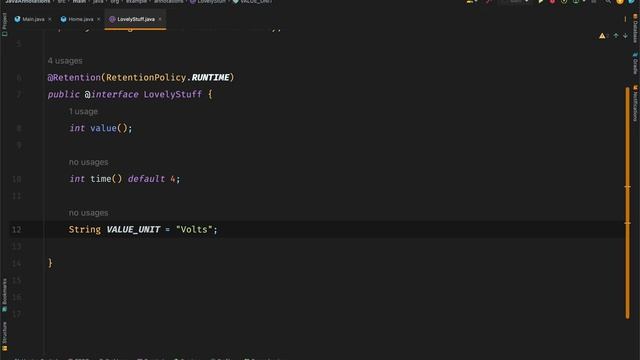This screenshot has width=640, height=360.
Task: Start debugging with the red bug icon
Action: point(552,2)
